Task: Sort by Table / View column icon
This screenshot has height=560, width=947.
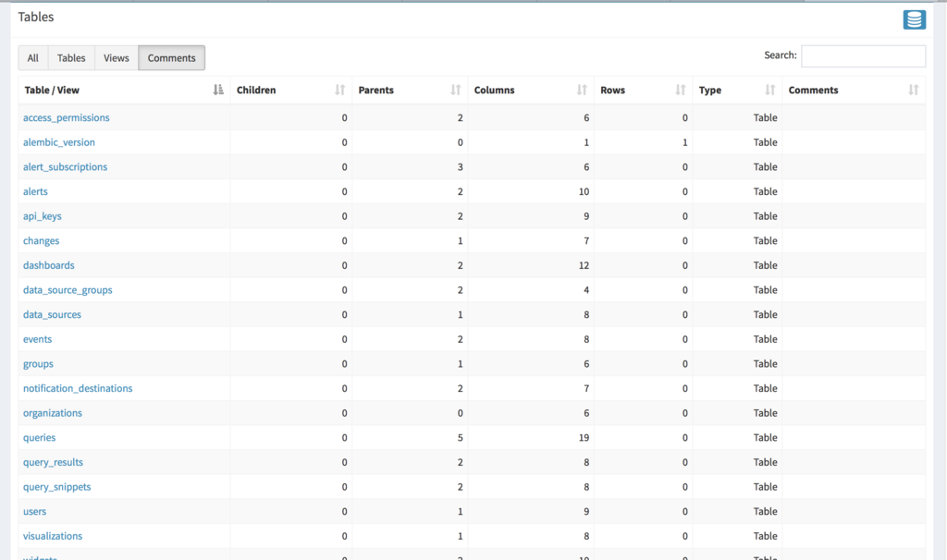Action: [x=218, y=90]
